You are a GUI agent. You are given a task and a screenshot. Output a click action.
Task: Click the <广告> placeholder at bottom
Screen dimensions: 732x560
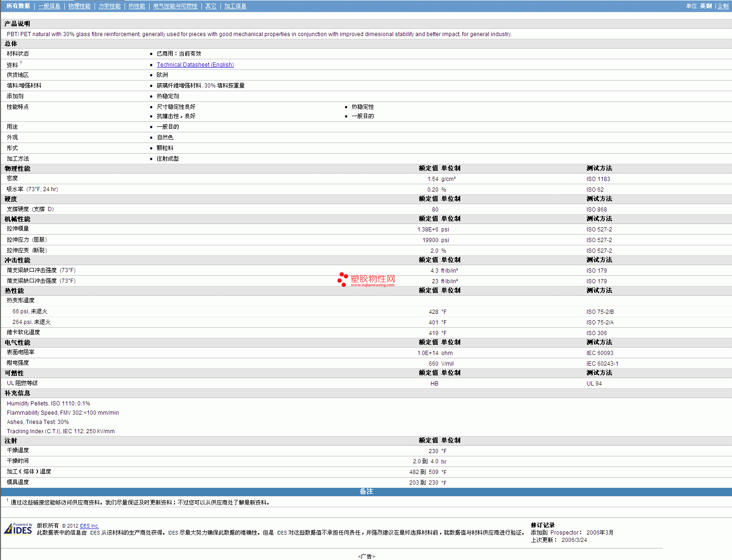click(366, 556)
